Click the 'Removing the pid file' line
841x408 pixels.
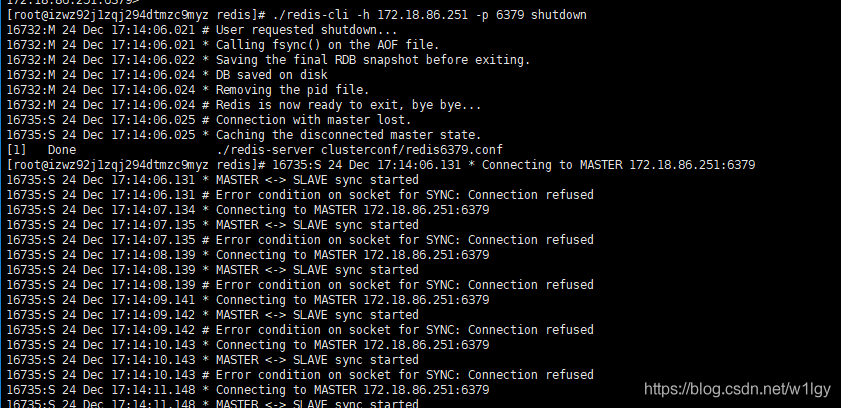point(188,90)
